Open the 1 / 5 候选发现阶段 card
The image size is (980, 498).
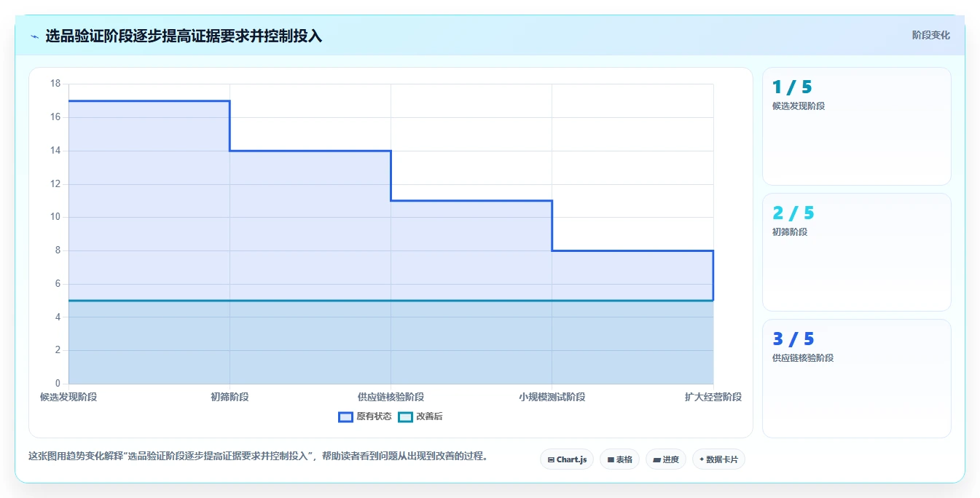click(x=857, y=126)
